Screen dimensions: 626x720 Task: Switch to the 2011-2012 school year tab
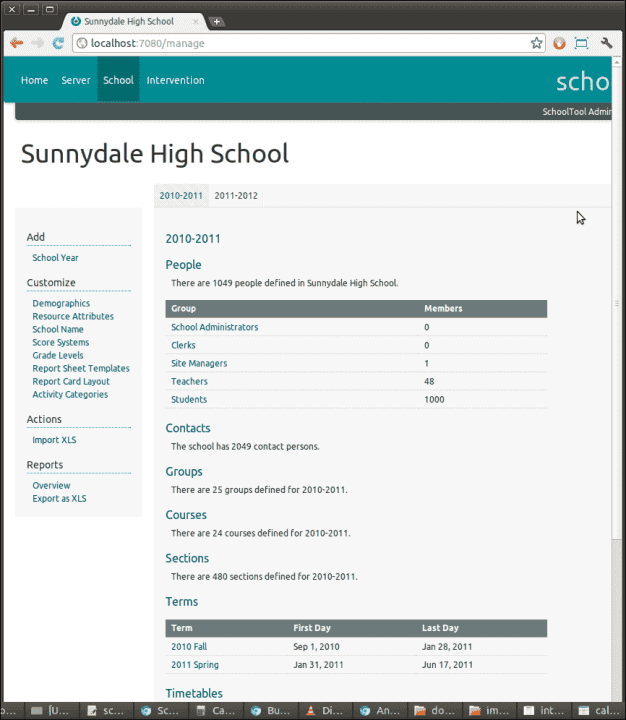(x=236, y=196)
